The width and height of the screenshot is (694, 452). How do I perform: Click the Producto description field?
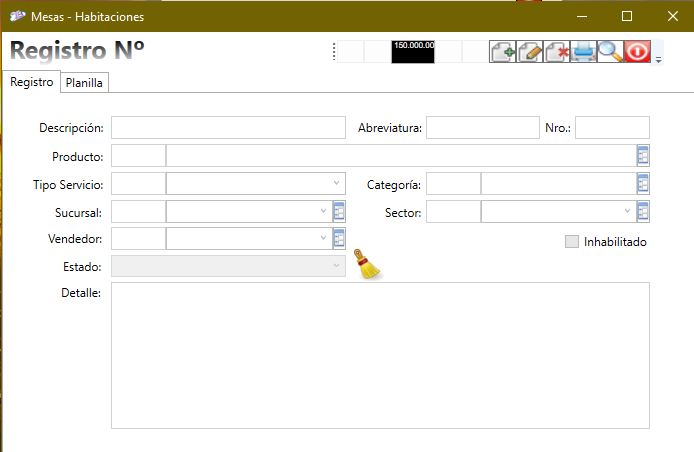(401, 155)
